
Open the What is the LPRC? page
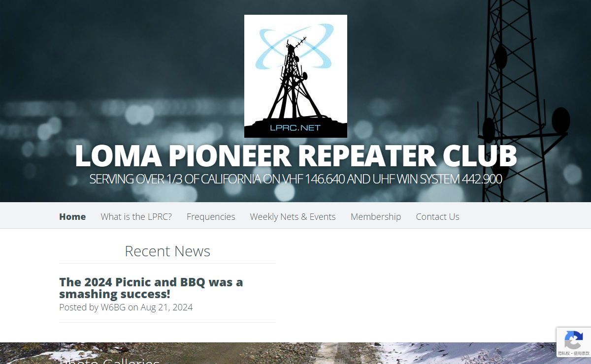[136, 216]
